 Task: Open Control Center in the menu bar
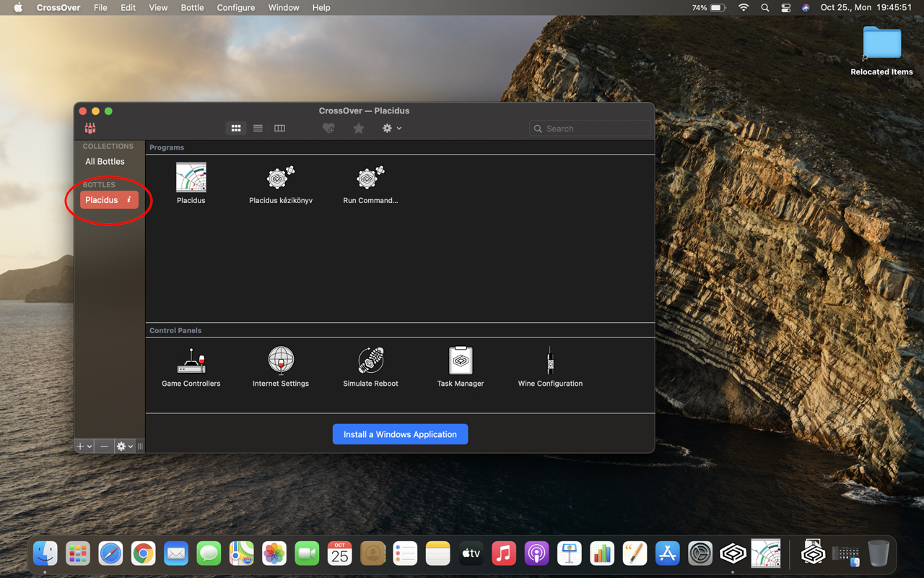point(786,8)
